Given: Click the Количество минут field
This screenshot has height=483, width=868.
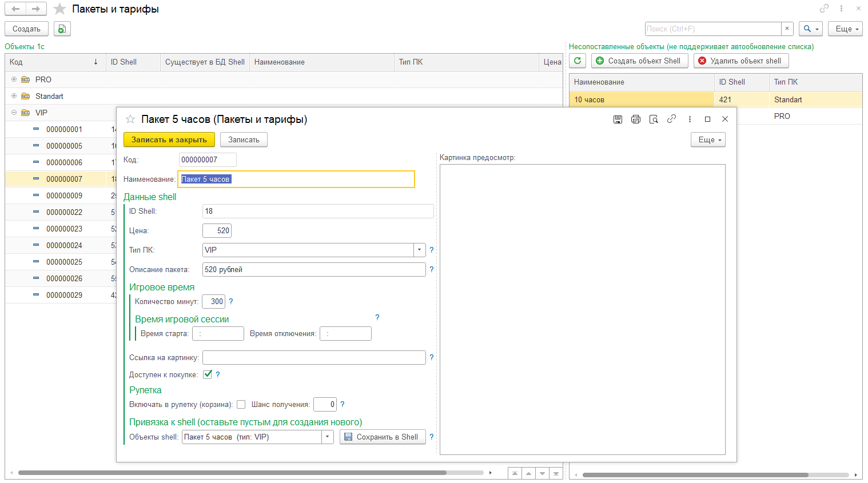Looking at the screenshot, I should click(213, 301).
